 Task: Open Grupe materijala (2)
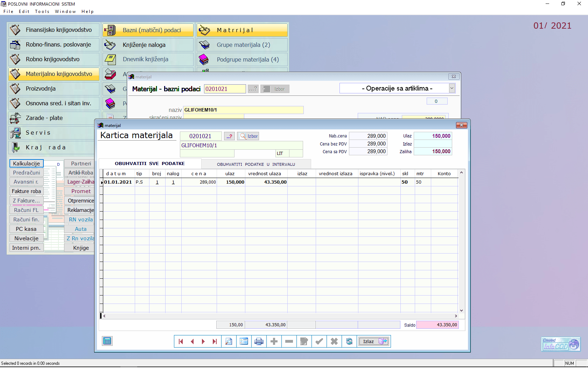(x=242, y=45)
